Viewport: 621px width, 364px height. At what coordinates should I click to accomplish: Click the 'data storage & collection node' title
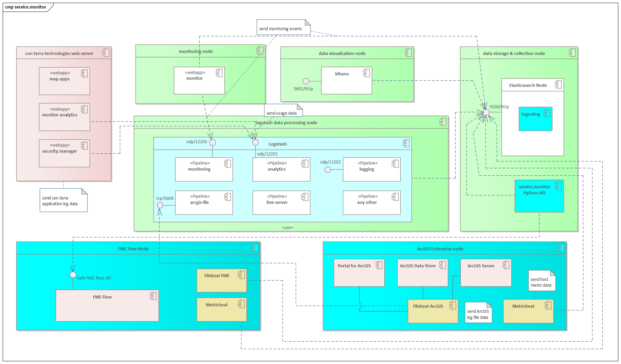point(514,53)
